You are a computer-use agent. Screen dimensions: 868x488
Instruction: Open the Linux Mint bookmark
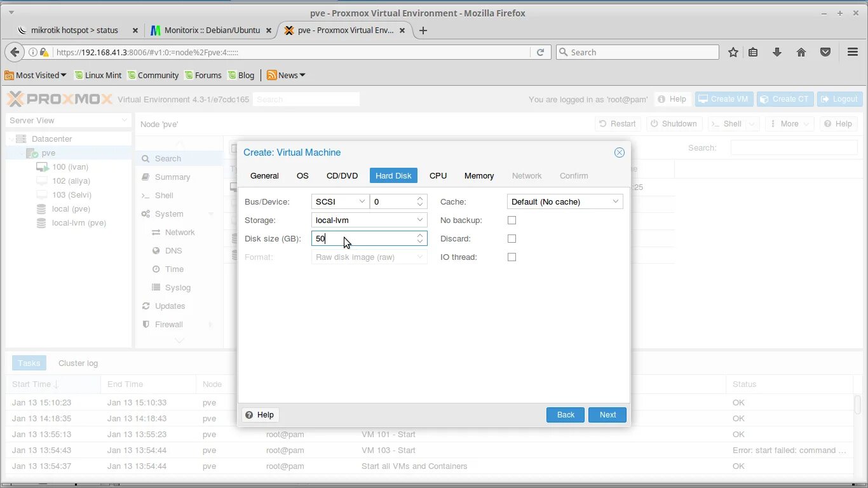click(98, 75)
